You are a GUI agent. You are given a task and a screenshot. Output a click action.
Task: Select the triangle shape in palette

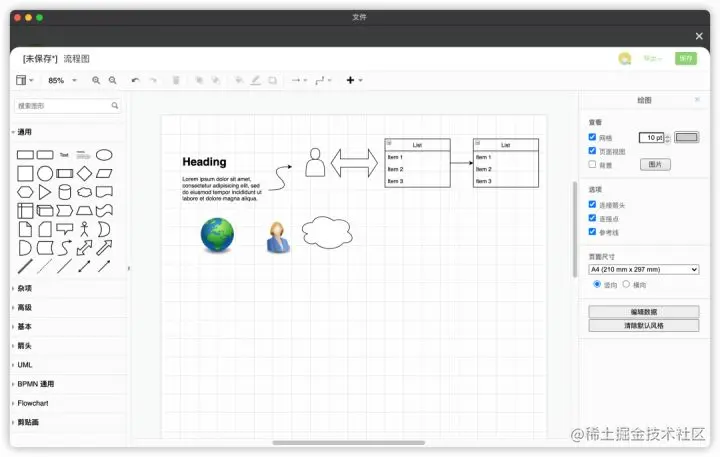45,192
